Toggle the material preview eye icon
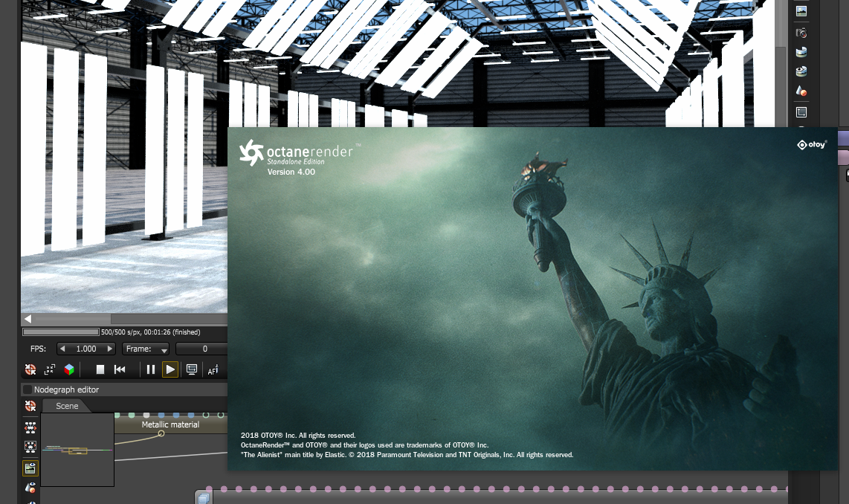 click(x=30, y=488)
